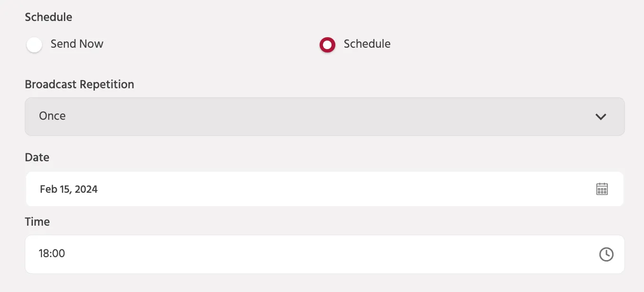Screen dimensions: 644x292
Task: Focus the Date input field
Action: [x=324, y=189]
